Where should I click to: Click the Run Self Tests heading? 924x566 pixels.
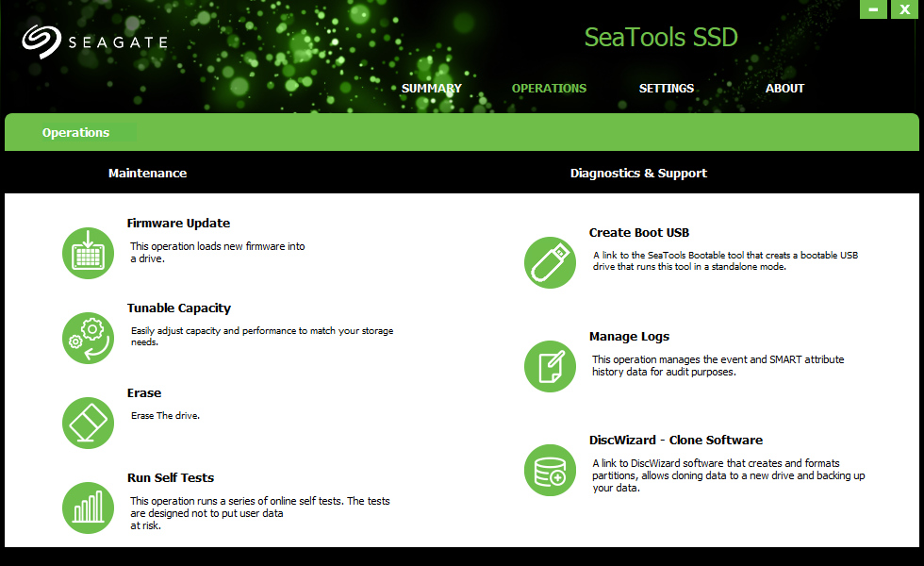pos(171,477)
